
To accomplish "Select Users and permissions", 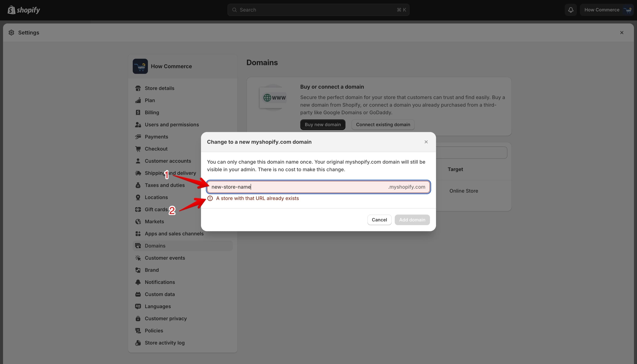I will pyautogui.click(x=183, y=124).
